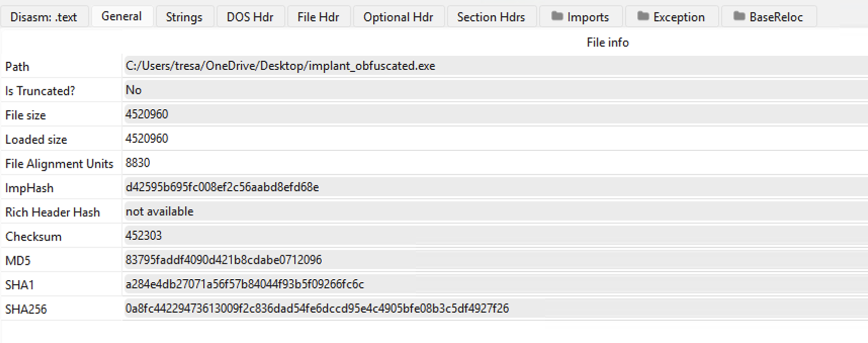The image size is (868, 343).
Task: Click the File Alignment Units value
Action: [x=138, y=163]
